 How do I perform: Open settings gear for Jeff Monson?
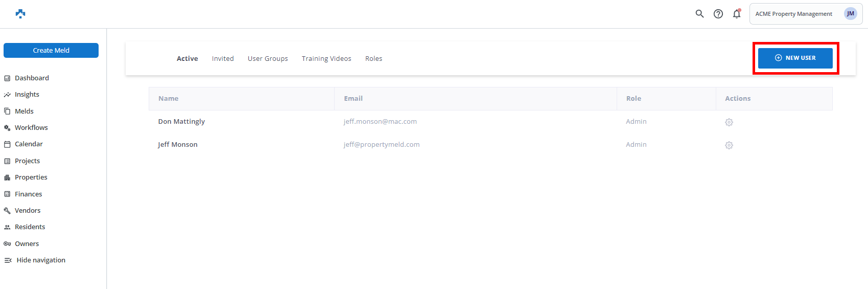coord(729,145)
